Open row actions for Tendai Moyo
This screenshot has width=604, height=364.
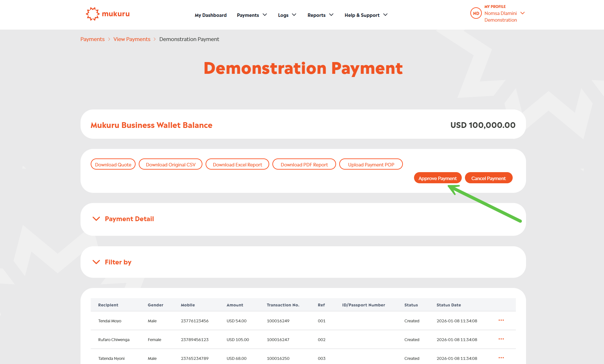point(501,320)
